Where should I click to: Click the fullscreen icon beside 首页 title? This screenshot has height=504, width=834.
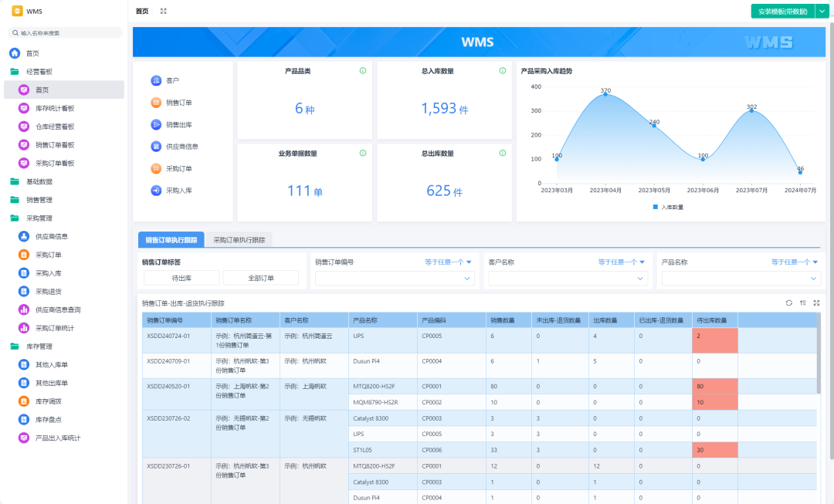(163, 11)
